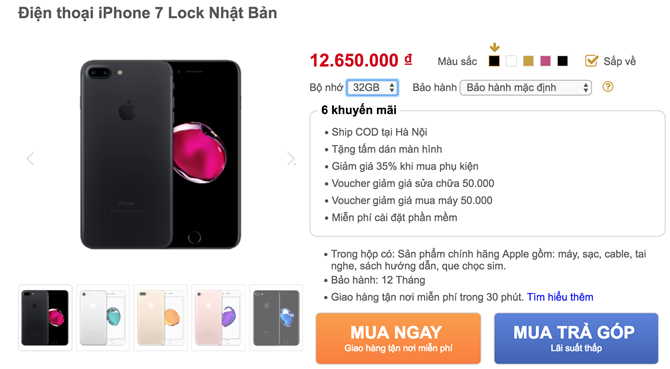This screenshot has width=670, height=369.
Task: Expand the Bảo hành mặc định dropdown
Action: (x=526, y=88)
